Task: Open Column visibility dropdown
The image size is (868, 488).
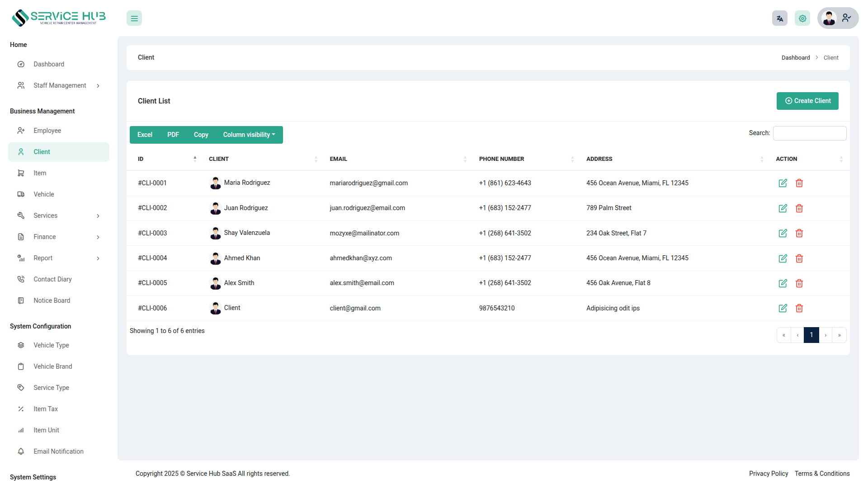Action: [249, 135]
